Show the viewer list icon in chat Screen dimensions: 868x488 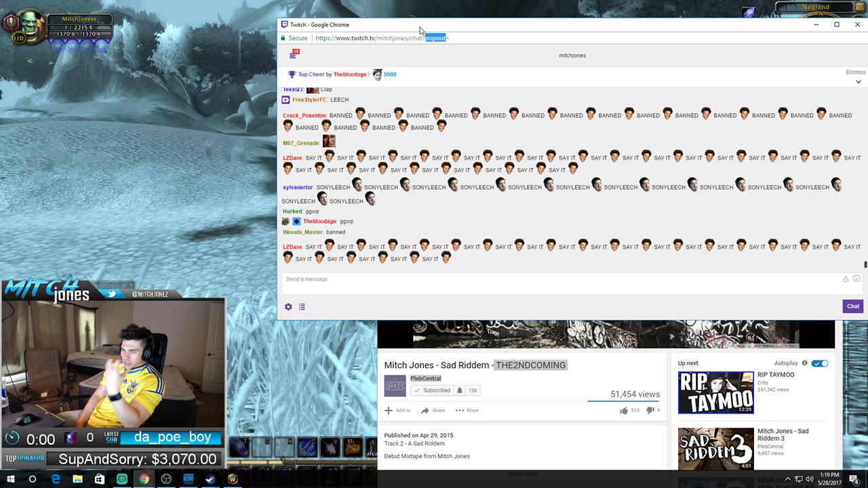pos(302,307)
